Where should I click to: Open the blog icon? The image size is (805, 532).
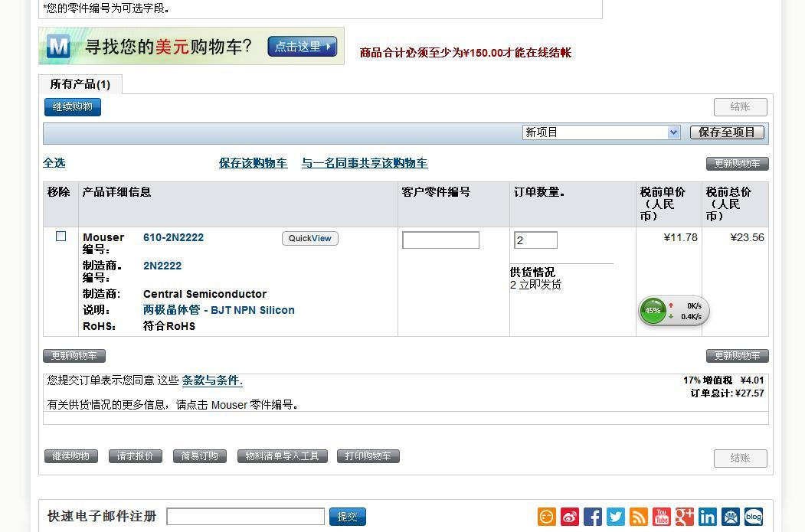754,517
